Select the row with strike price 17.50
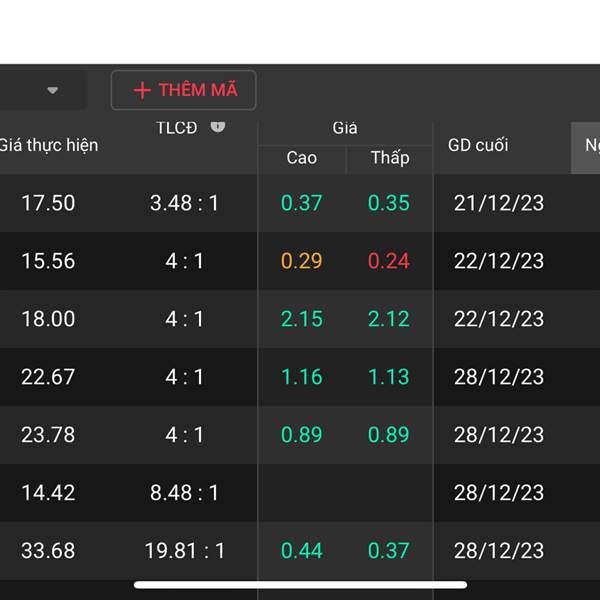Image resolution: width=600 pixels, height=600 pixels. point(300,203)
